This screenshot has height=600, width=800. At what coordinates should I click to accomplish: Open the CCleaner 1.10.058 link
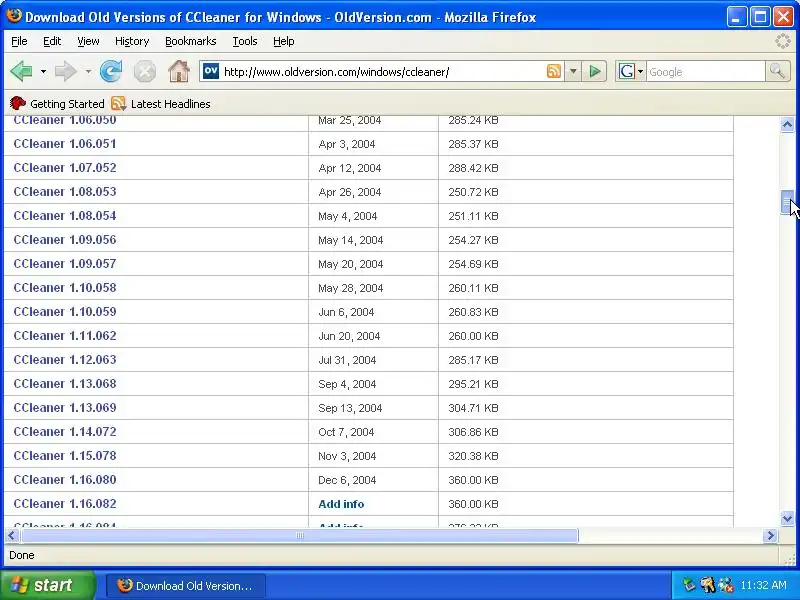65,288
